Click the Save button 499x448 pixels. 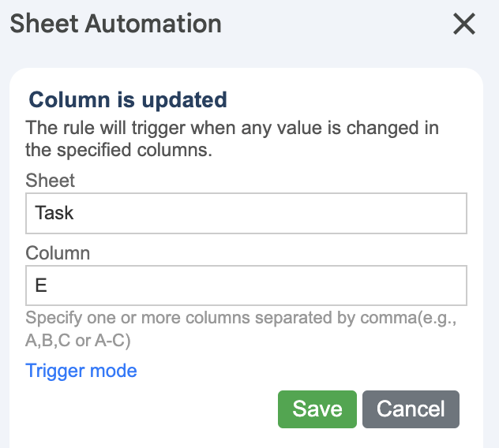tap(317, 409)
